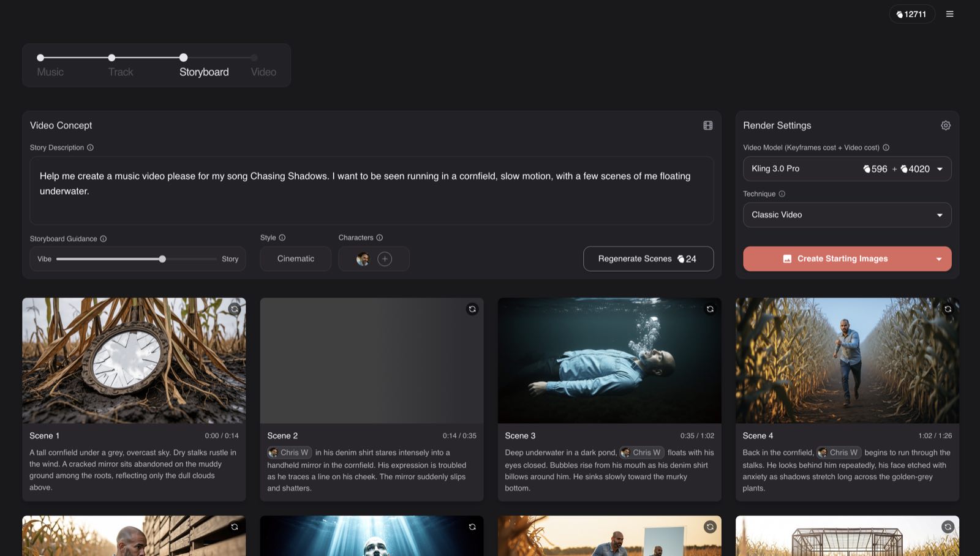Open the metal cage scene thumbnail

click(847, 536)
